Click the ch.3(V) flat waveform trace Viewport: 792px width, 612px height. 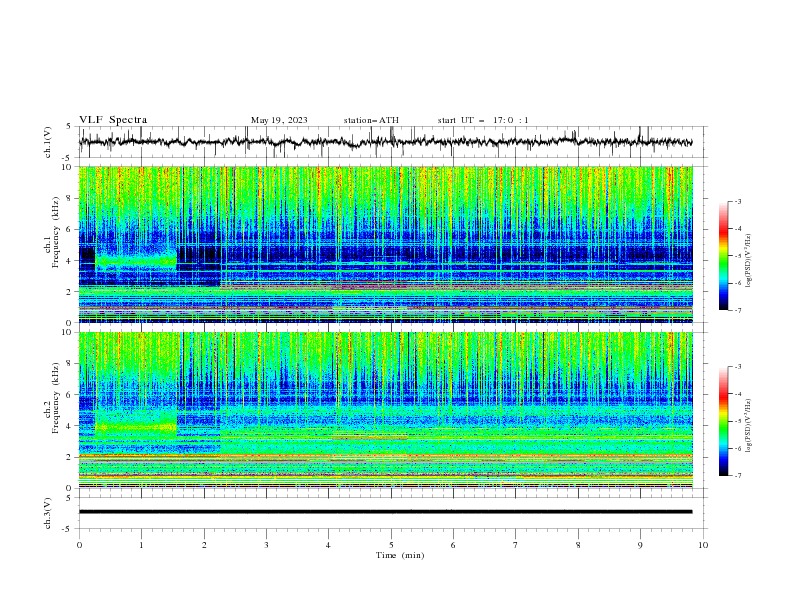[x=385, y=512]
